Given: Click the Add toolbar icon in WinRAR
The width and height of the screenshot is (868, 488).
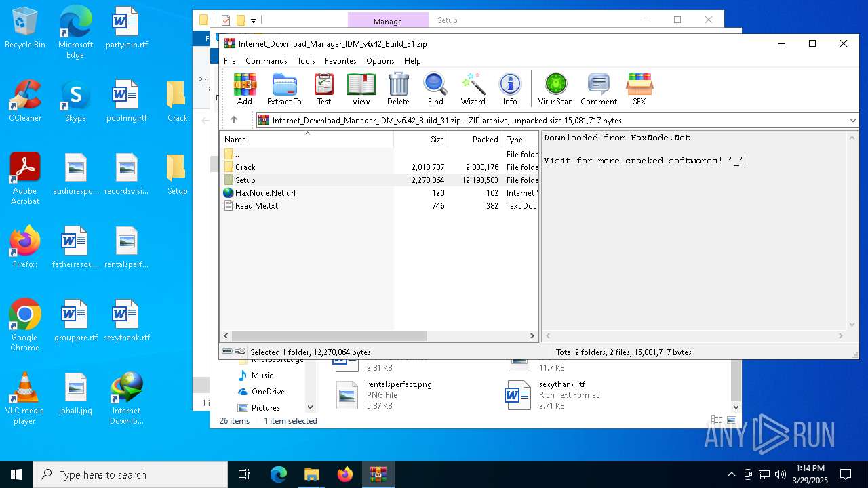Looking at the screenshot, I should coord(245,89).
